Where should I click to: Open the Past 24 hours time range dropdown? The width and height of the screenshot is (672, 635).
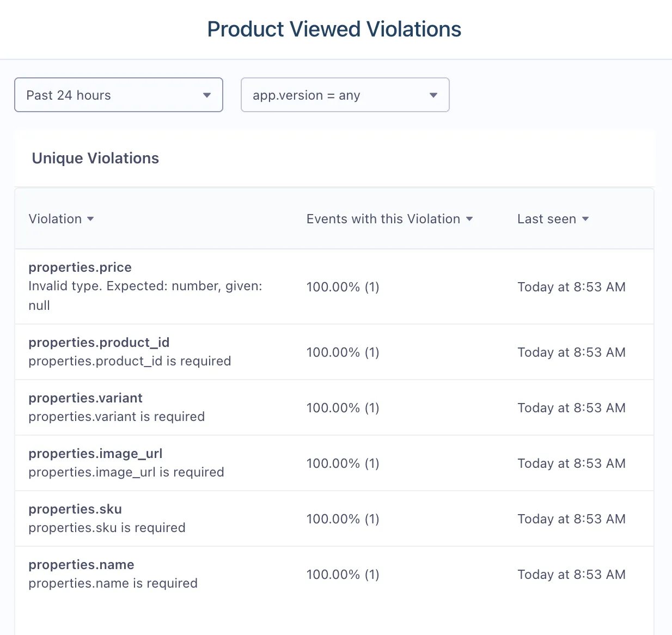[119, 95]
